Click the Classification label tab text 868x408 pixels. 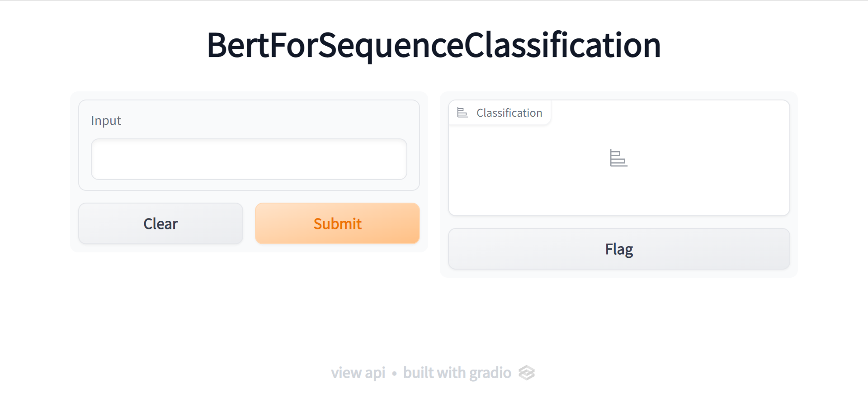pos(509,113)
